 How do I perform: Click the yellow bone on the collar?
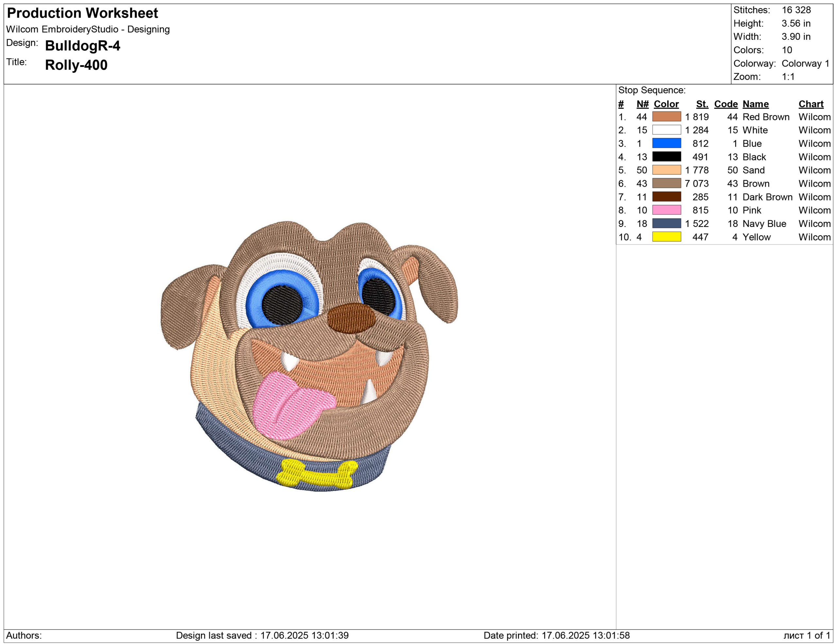pos(316,475)
